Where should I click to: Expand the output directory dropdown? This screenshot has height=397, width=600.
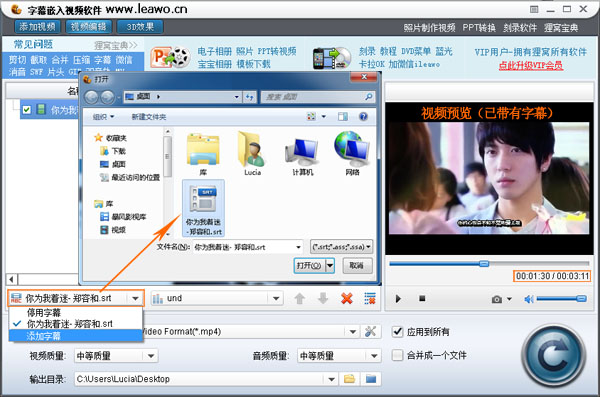tap(331, 379)
